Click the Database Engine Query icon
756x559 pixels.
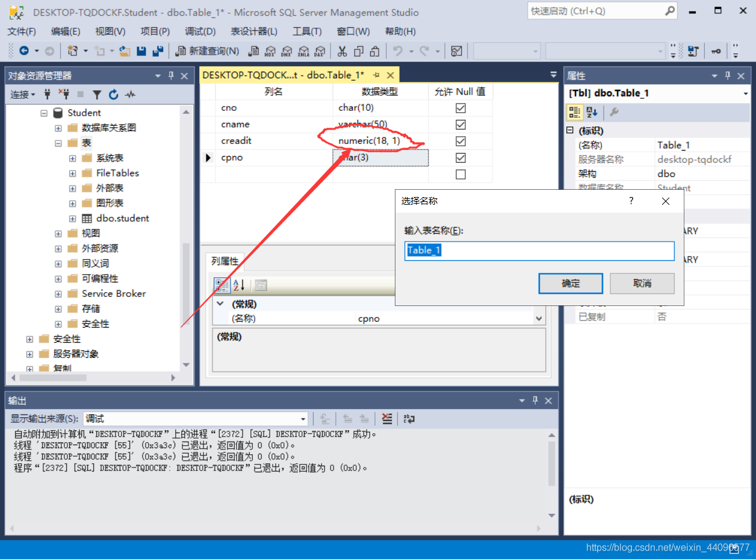click(254, 51)
